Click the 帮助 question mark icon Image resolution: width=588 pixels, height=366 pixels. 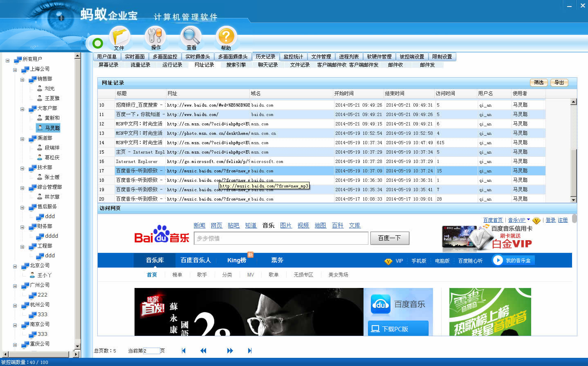[x=226, y=37]
